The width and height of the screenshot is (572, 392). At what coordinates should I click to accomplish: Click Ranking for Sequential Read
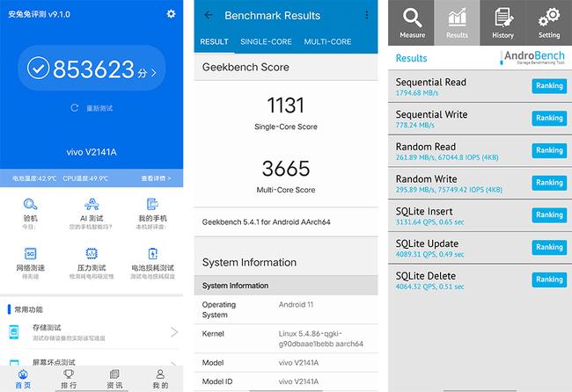coord(549,86)
